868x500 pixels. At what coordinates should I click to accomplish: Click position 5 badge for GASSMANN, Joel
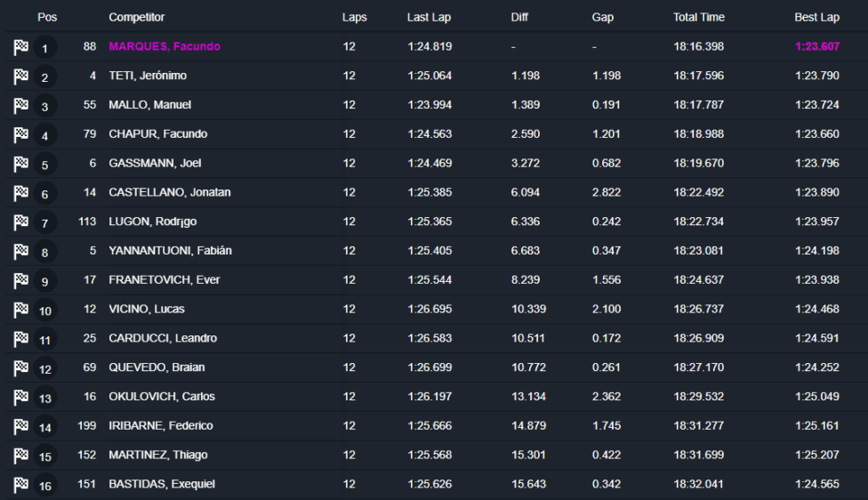(44, 165)
